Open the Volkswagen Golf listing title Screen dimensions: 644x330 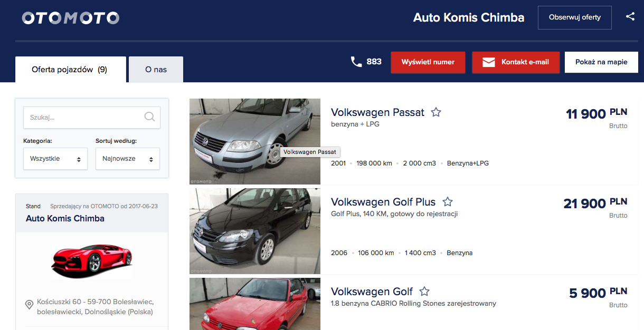pos(372,292)
